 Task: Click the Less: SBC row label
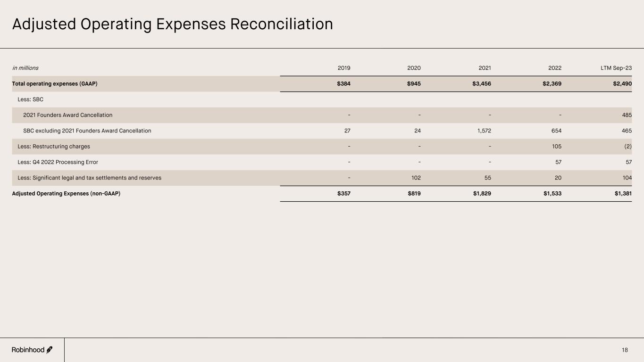click(x=30, y=99)
